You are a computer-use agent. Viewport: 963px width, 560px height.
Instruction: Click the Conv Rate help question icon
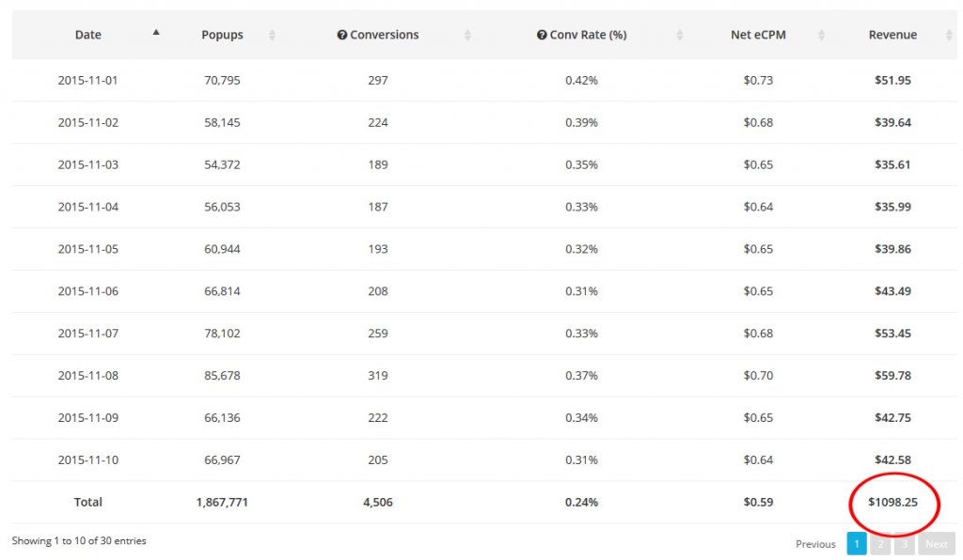pyautogui.click(x=542, y=35)
